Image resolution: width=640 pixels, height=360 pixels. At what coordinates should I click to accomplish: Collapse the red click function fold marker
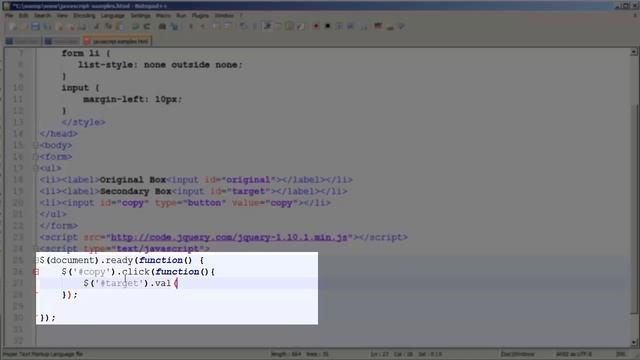click(36, 272)
